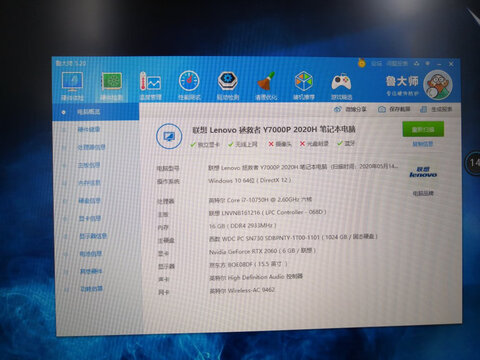Open 论坛 link in title bar
The height and width of the screenshot is (360, 480).
pos(377,63)
